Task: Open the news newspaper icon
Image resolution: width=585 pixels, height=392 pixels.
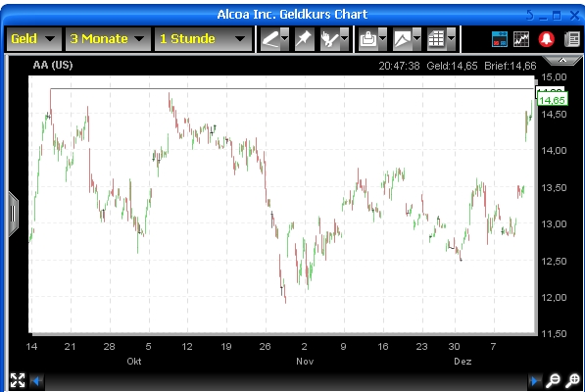Action: pos(572,39)
